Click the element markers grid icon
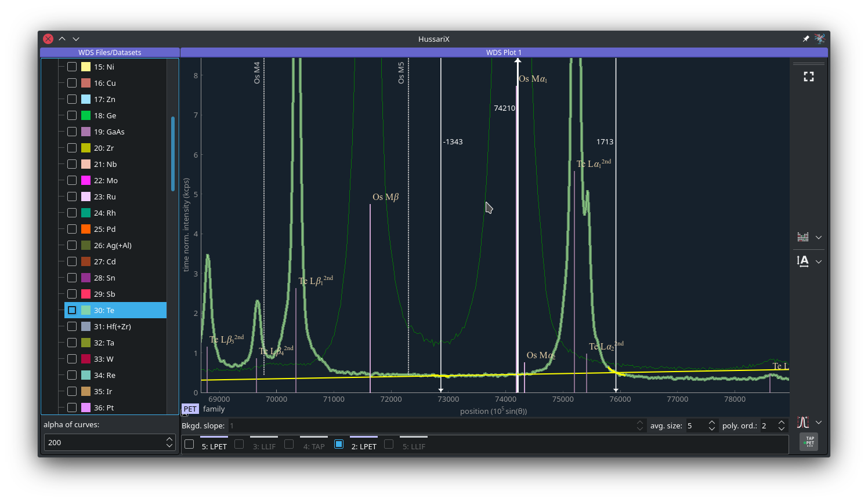This screenshot has height=502, width=868. coord(803,237)
